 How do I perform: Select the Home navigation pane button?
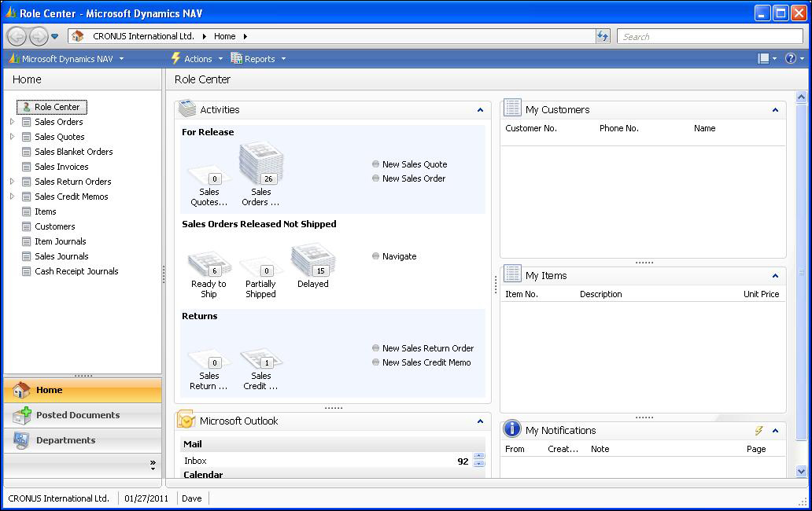(x=83, y=391)
